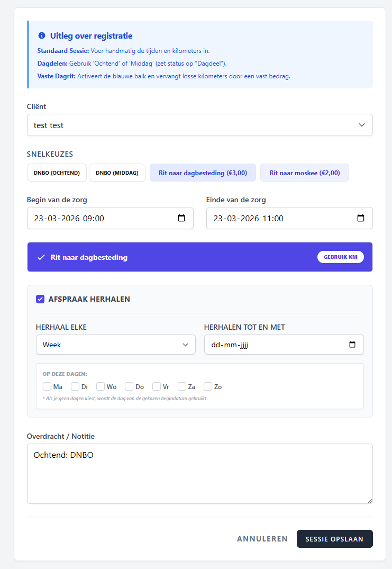Viewport: 392px width, 569px height.
Task: Check the Zo weekday checkbox
Action: click(208, 386)
